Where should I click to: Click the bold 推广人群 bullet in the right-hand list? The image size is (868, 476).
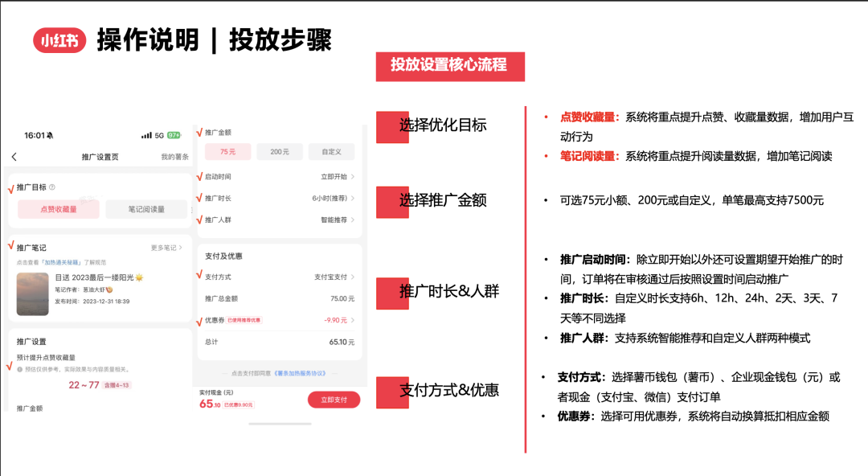tap(584, 338)
